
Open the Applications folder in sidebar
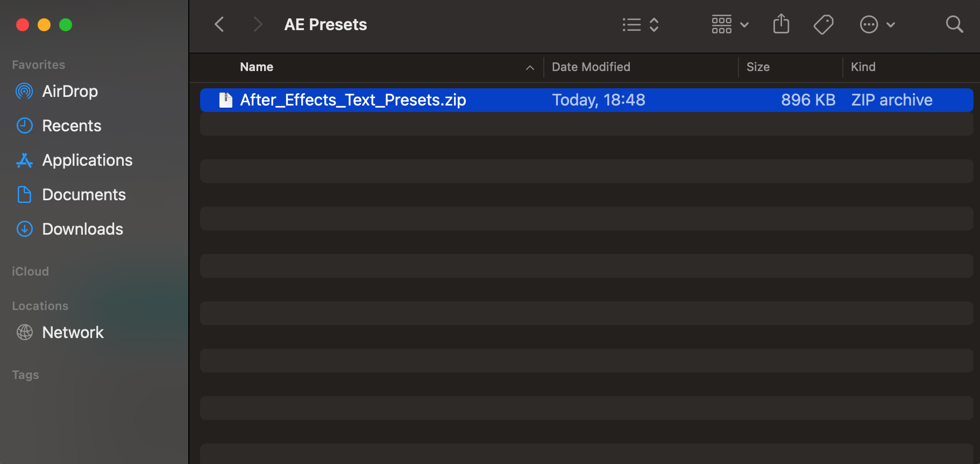click(x=87, y=160)
